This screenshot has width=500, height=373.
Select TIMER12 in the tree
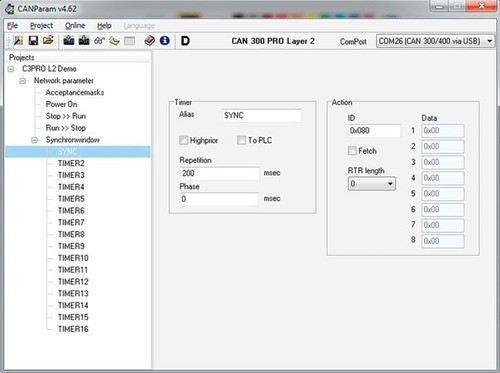pos(73,282)
